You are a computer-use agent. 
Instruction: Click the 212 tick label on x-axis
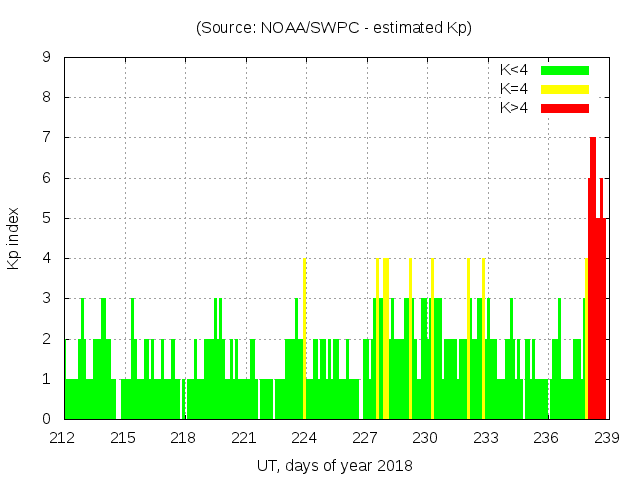63,438
